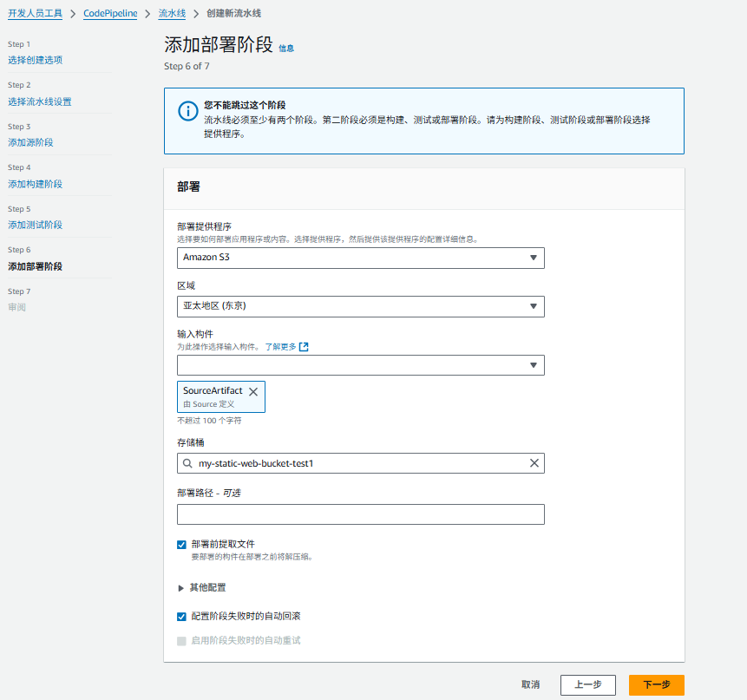
Task: Clear the bucket name using the X icon
Action: pyautogui.click(x=534, y=463)
